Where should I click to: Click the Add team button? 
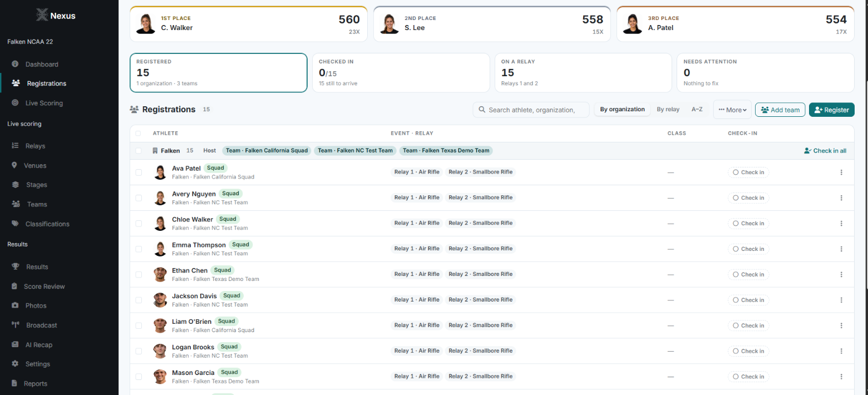780,110
